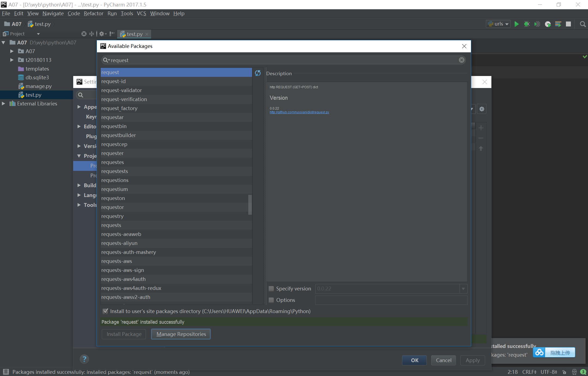Click the package search input field

(283, 60)
